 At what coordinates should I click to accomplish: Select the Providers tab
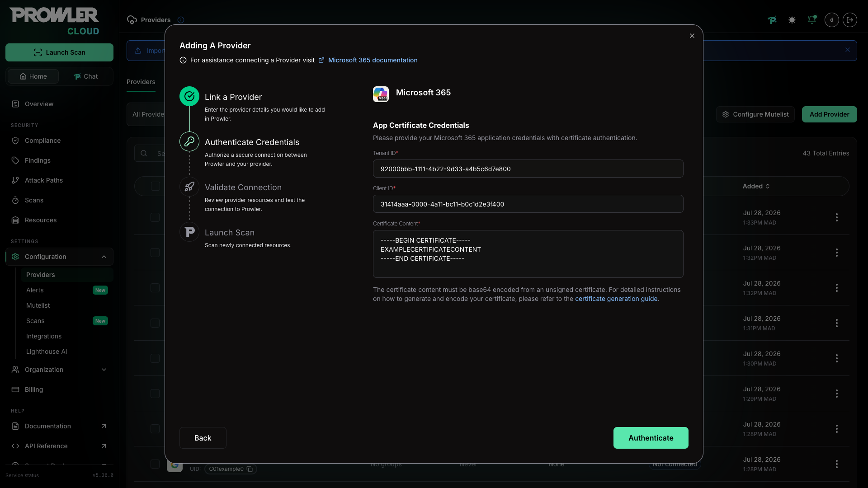coord(141,82)
